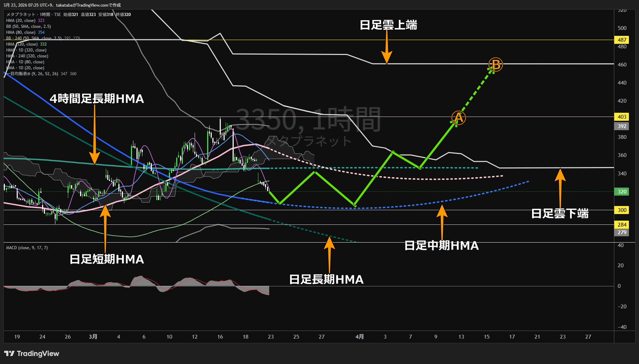The image size is (639, 364).
Task: Select the 24 date on the time axis
Action: (x=42, y=337)
